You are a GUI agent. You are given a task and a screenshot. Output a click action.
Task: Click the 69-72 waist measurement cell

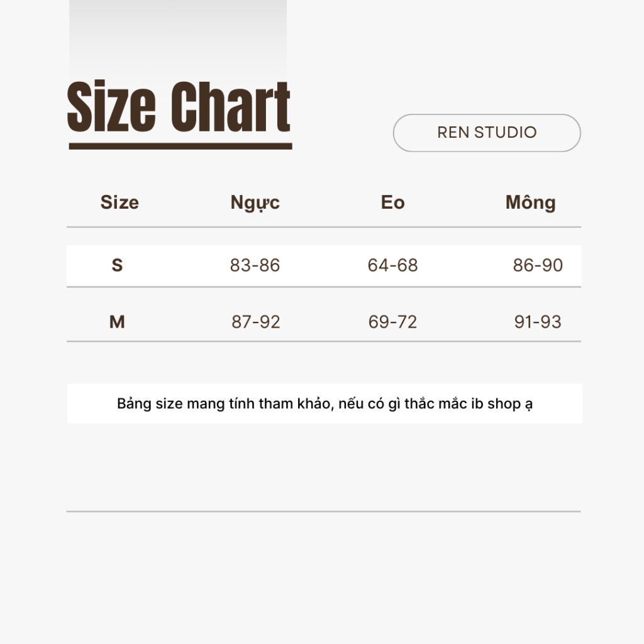point(392,322)
